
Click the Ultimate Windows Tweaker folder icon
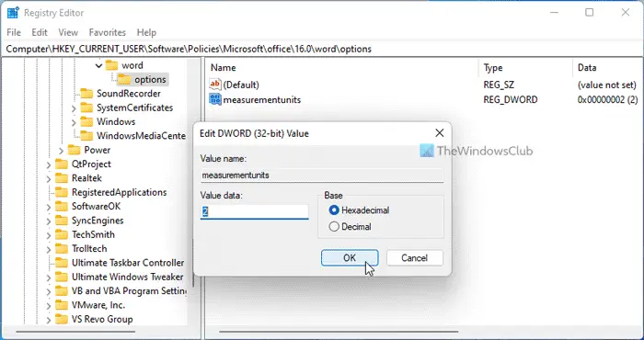[62, 277]
